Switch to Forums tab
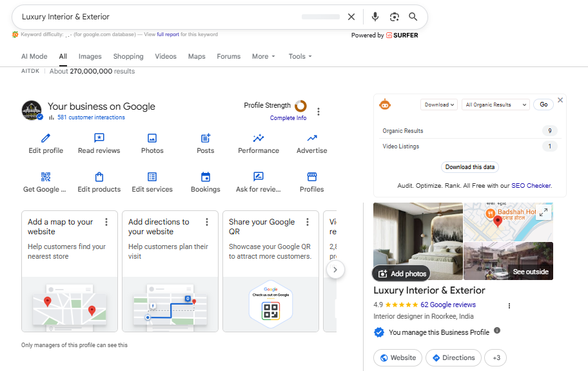Image resolution: width=588 pixels, height=371 pixels. click(229, 56)
